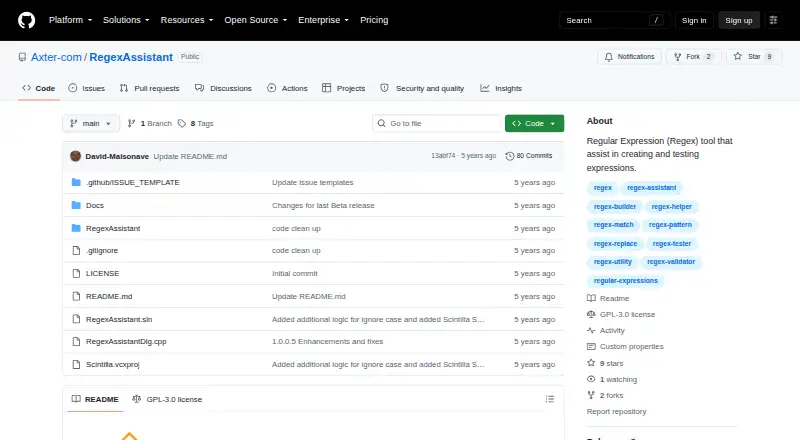Open the README.md file
The height and width of the screenshot is (440, 800).
click(x=109, y=297)
